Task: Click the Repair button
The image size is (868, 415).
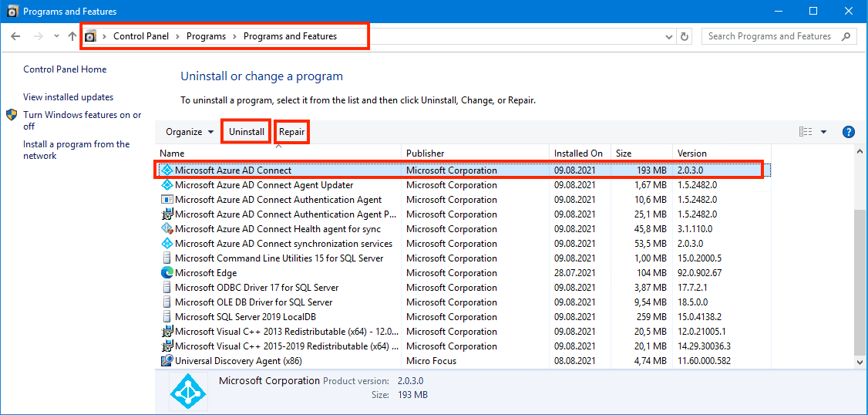Action: click(x=291, y=132)
